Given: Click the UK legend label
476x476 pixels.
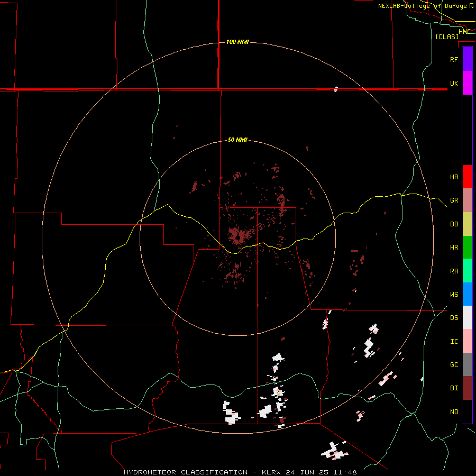Looking at the screenshot, I should pos(454,83).
